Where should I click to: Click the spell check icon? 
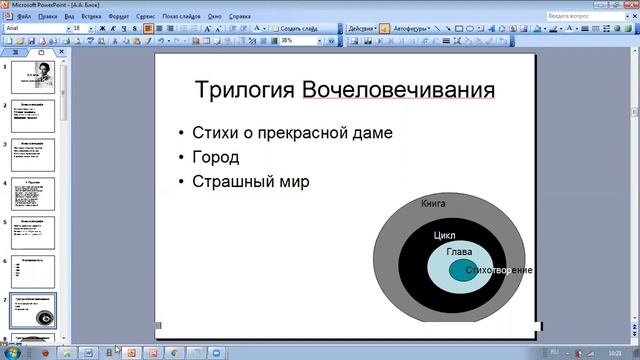(x=90, y=41)
